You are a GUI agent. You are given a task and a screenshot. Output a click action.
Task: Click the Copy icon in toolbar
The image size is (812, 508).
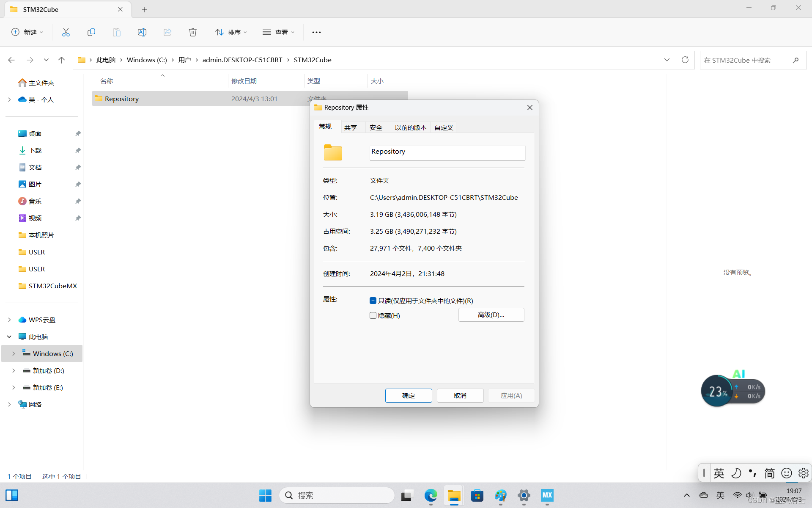[x=91, y=32]
